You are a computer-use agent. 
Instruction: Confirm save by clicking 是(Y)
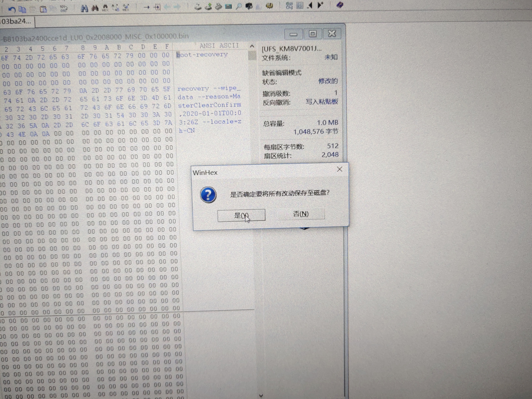pos(241,215)
